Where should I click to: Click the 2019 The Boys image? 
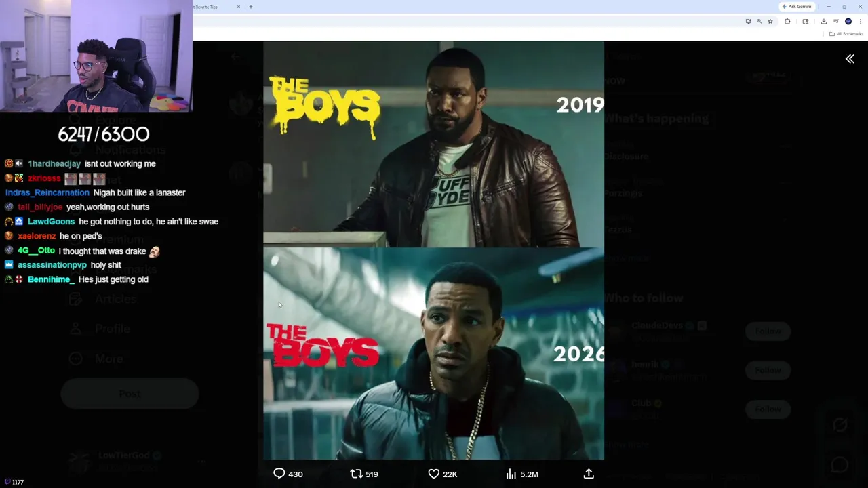pos(433,144)
